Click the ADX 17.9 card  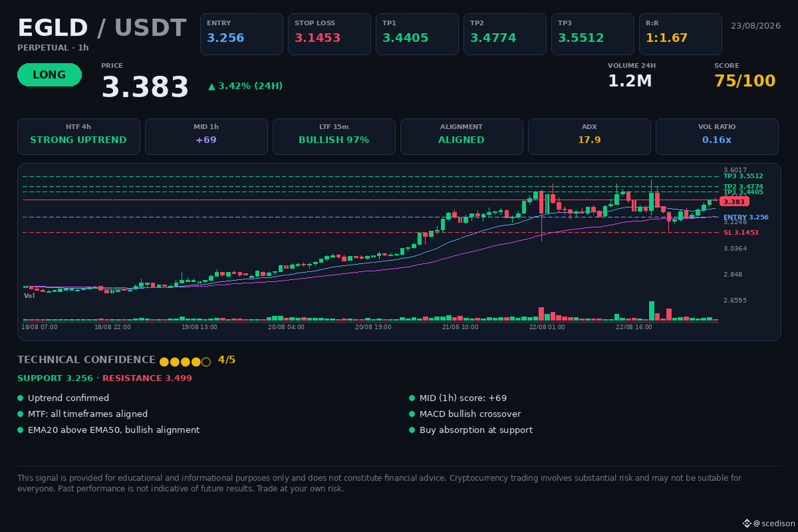click(589, 137)
